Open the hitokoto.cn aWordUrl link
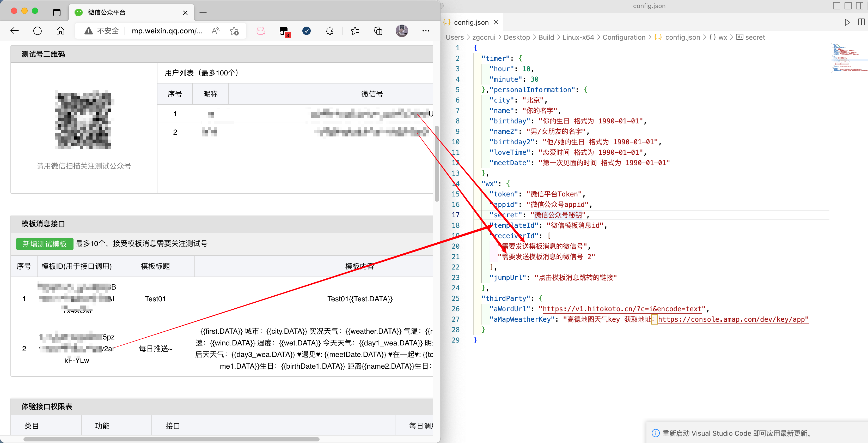 click(622, 309)
